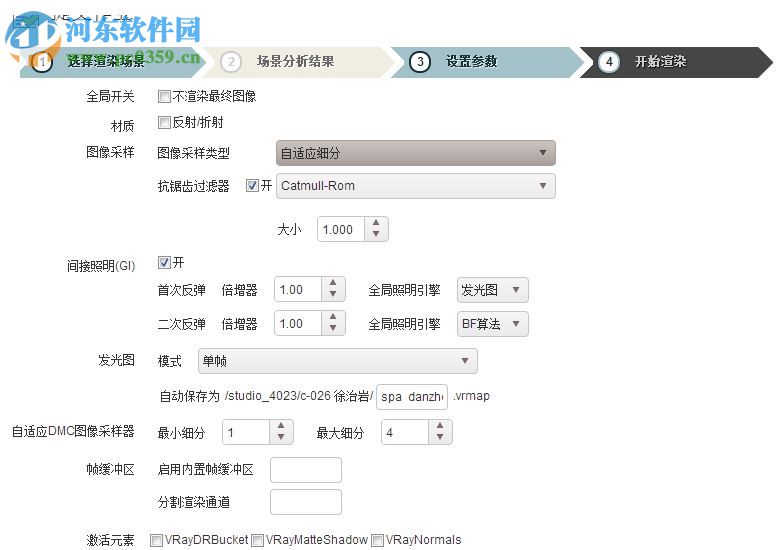
Task: Click the vrmap filename input field
Action: [x=412, y=397]
